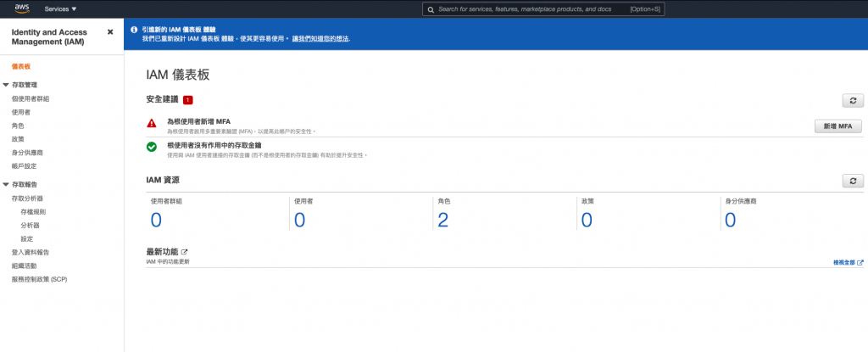Click the external link icon beside 最新功能
The image size is (868, 352).
coord(185,252)
